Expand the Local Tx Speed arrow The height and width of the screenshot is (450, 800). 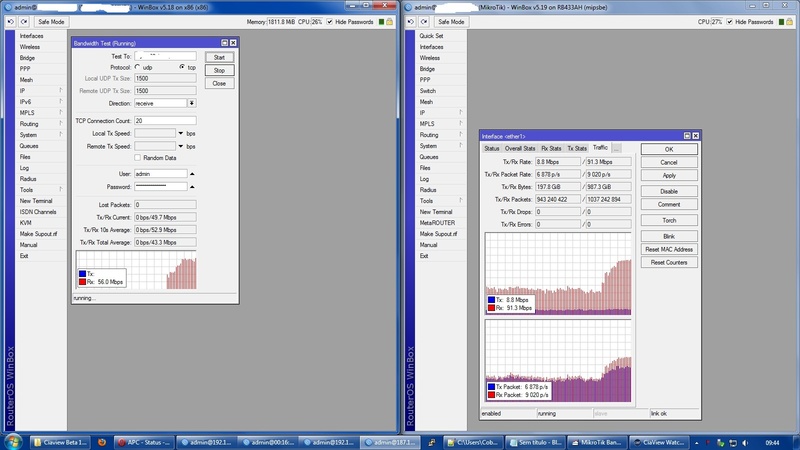click(181, 133)
